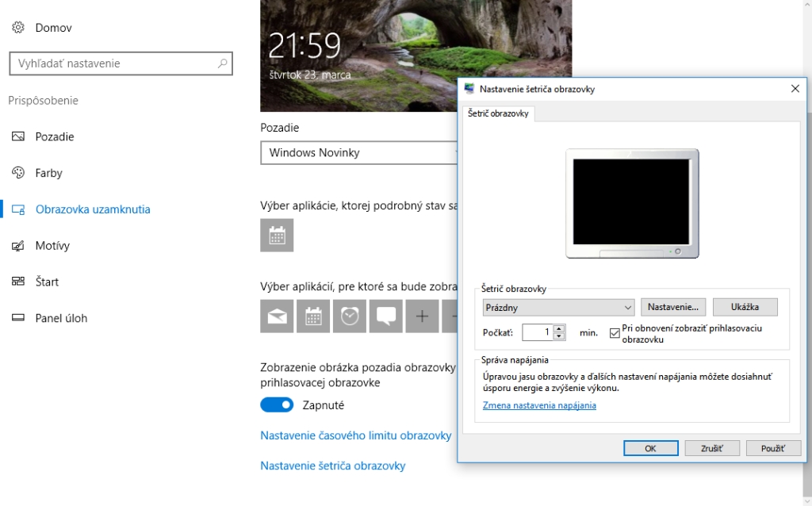Add a quick status app with plus icon
Image resolution: width=812 pixels, height=506 pixels.
tap(422, 316)
